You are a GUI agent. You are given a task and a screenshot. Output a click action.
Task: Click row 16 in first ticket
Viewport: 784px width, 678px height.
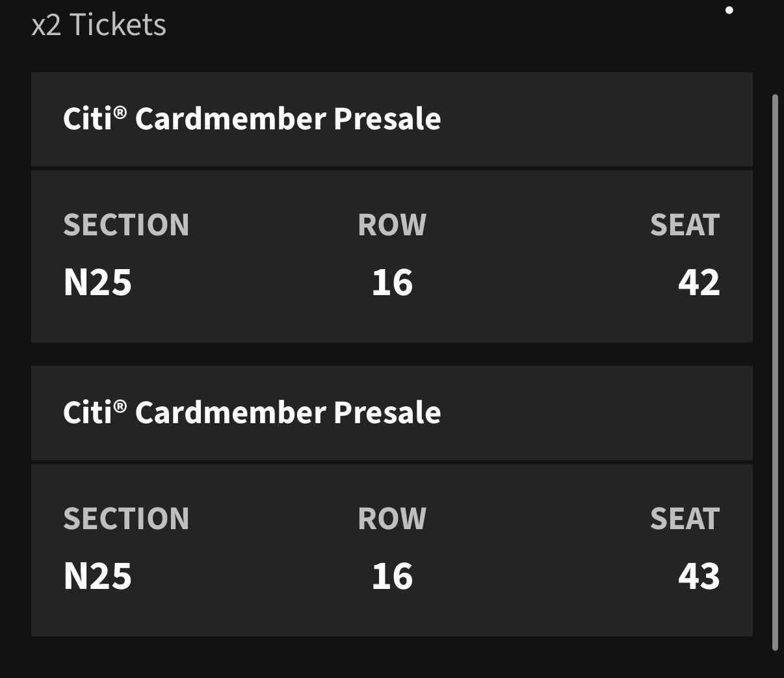(392, 283)
